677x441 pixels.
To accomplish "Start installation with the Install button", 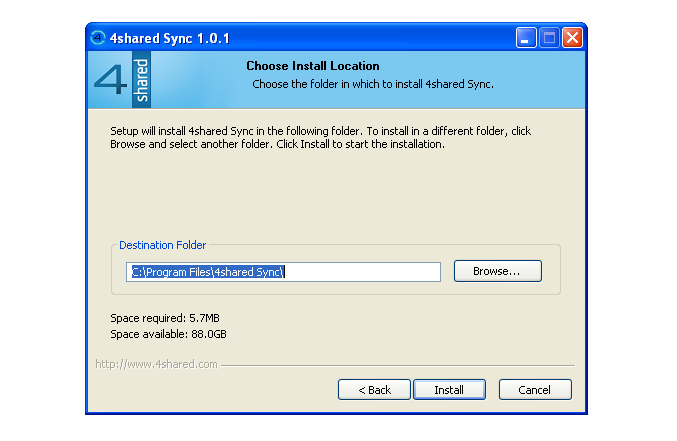I will [x=448, y=390].
